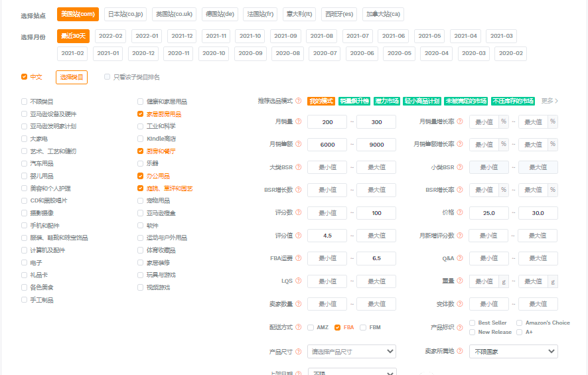Click the 评分值 minimum field 4.5
This screenshot has height=375, width=588.
click(x=327, y=236)
